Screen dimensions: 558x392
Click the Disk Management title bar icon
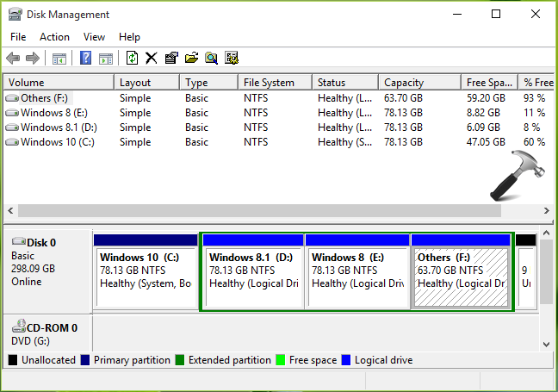[x=15, y=15]
